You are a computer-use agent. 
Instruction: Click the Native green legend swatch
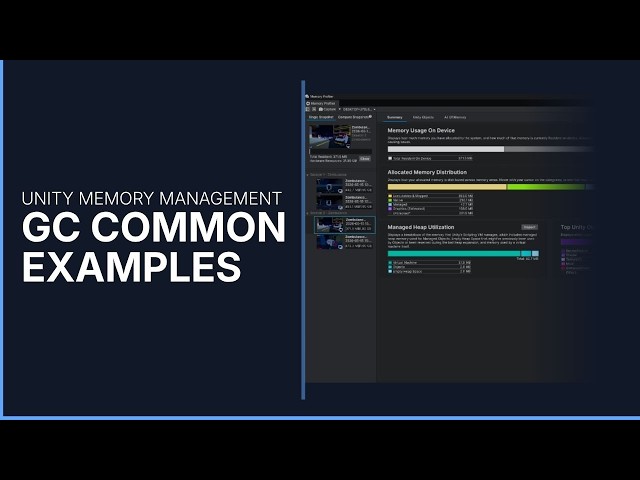coord(390,200)
